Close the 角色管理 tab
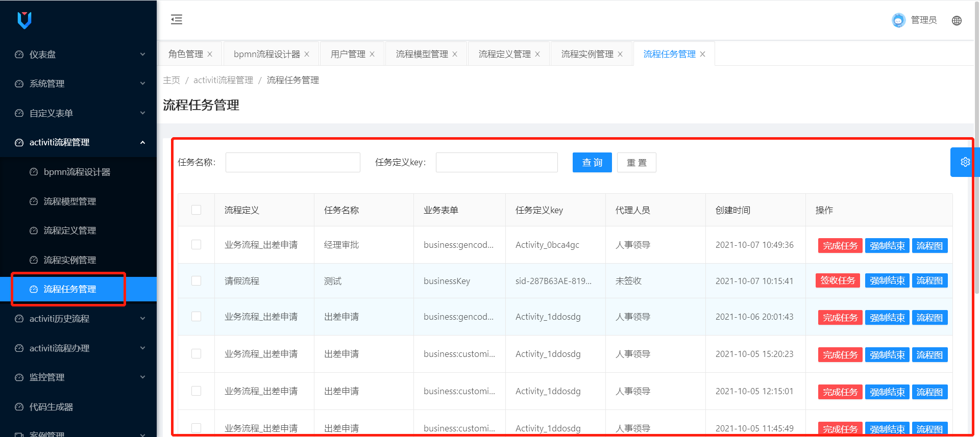 point(210,54)
